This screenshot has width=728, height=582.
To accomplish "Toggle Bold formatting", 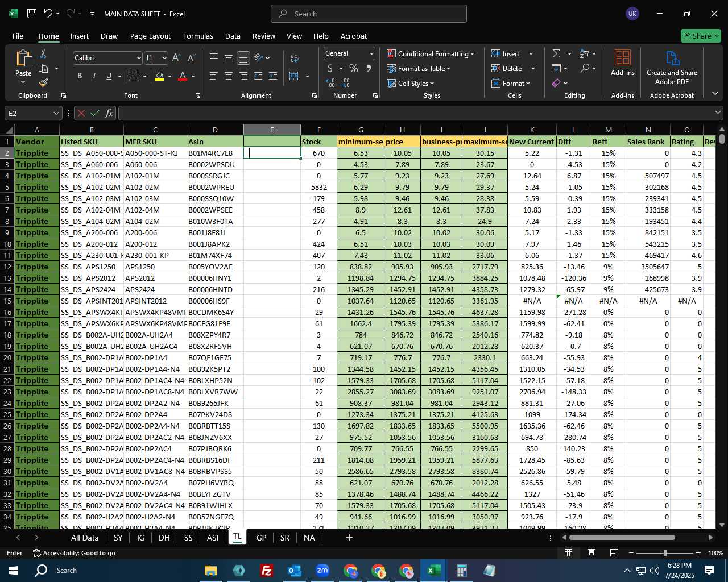I will point(80,76).
